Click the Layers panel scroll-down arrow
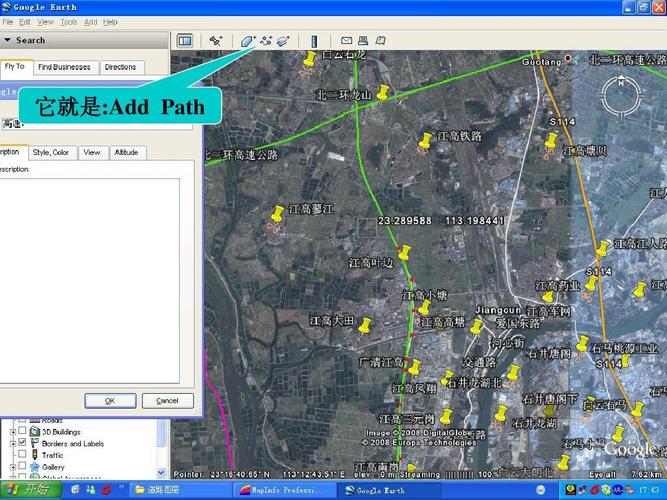 (x=161, y=472)
